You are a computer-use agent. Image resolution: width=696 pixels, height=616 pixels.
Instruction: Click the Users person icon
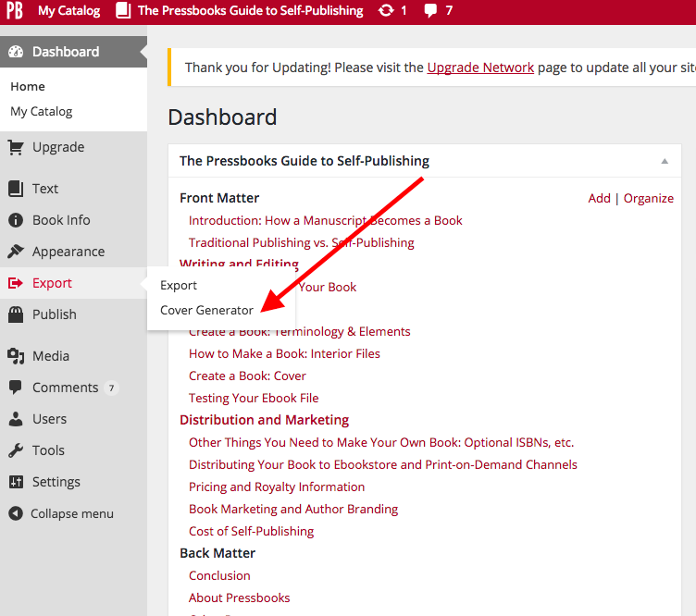click(16, 419)
